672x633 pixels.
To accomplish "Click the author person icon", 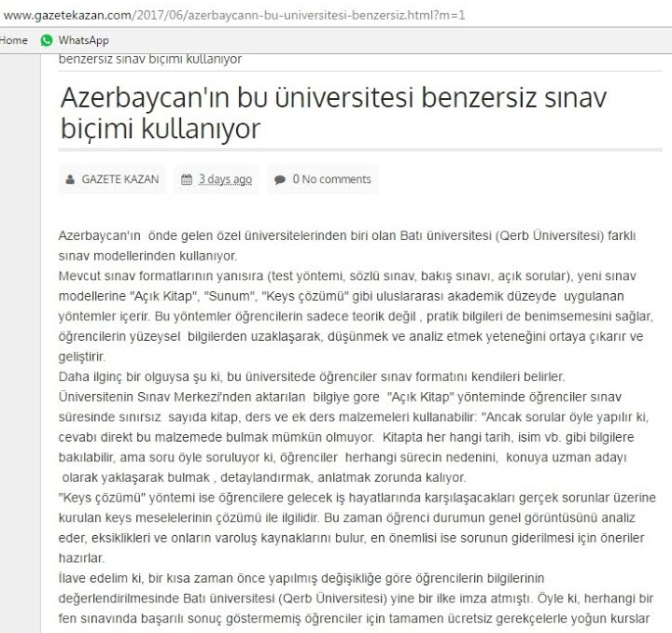I will [x=70, y=179].
